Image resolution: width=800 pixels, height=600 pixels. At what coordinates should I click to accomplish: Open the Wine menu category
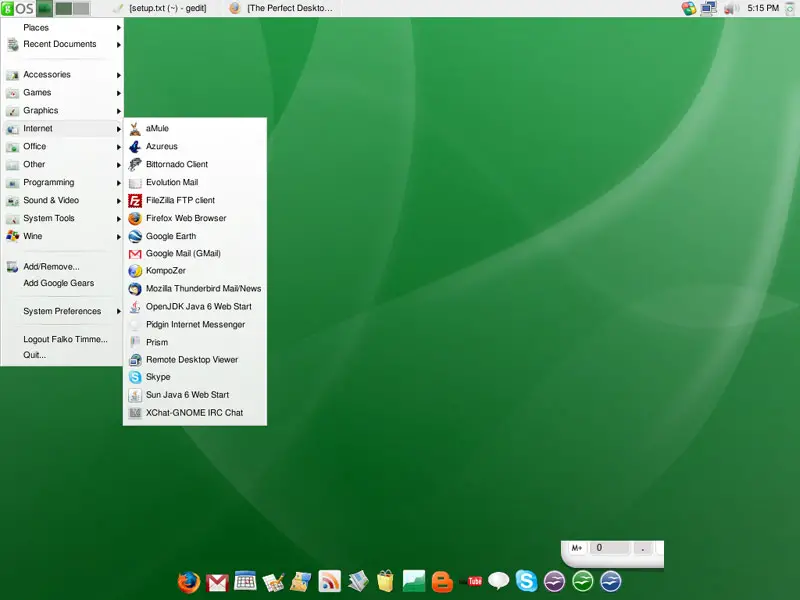[x=63, y=236]
